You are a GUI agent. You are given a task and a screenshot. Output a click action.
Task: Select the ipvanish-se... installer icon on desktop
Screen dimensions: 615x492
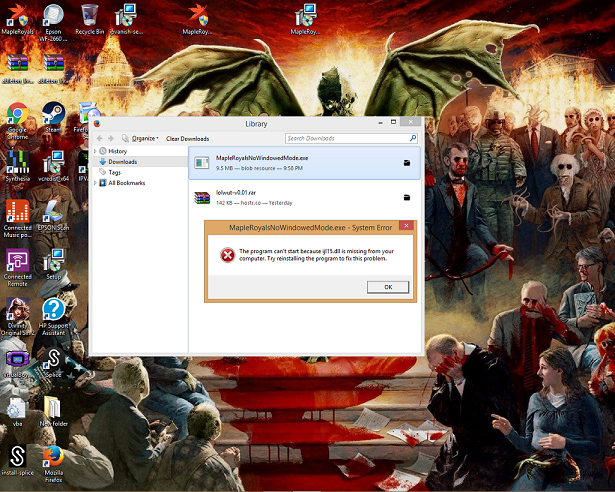126,19
